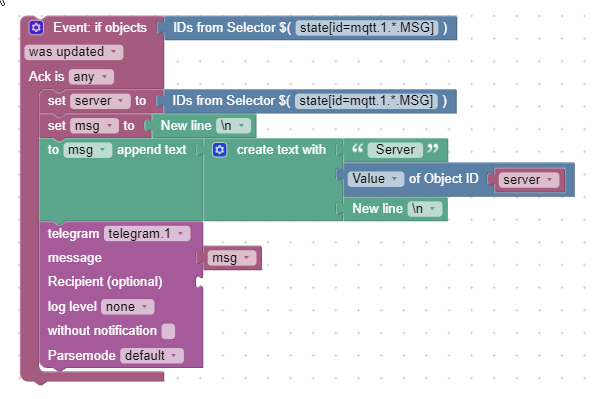Open the \n dropdown in the bottom New line block
The width and height of the screenshot is (600, 399).
tap(425, 209)
